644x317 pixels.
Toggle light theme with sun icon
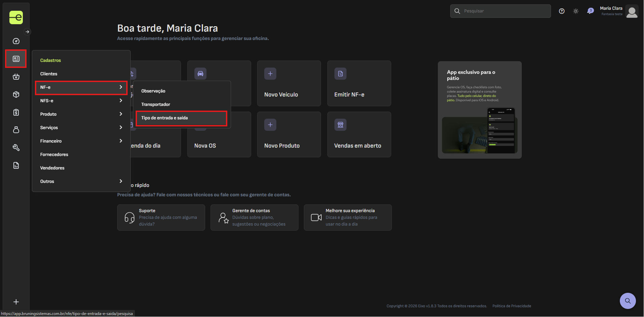576,11
